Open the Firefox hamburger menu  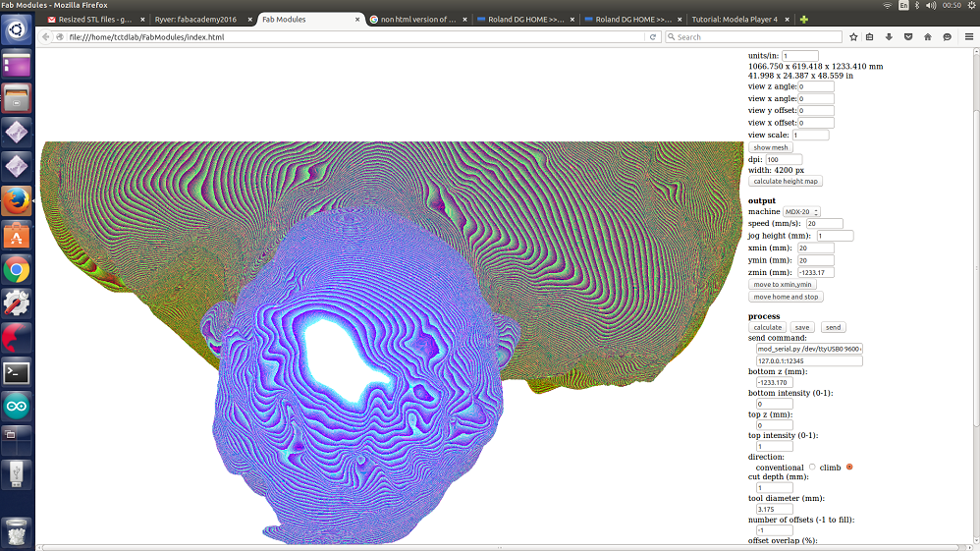click(969, 37)
